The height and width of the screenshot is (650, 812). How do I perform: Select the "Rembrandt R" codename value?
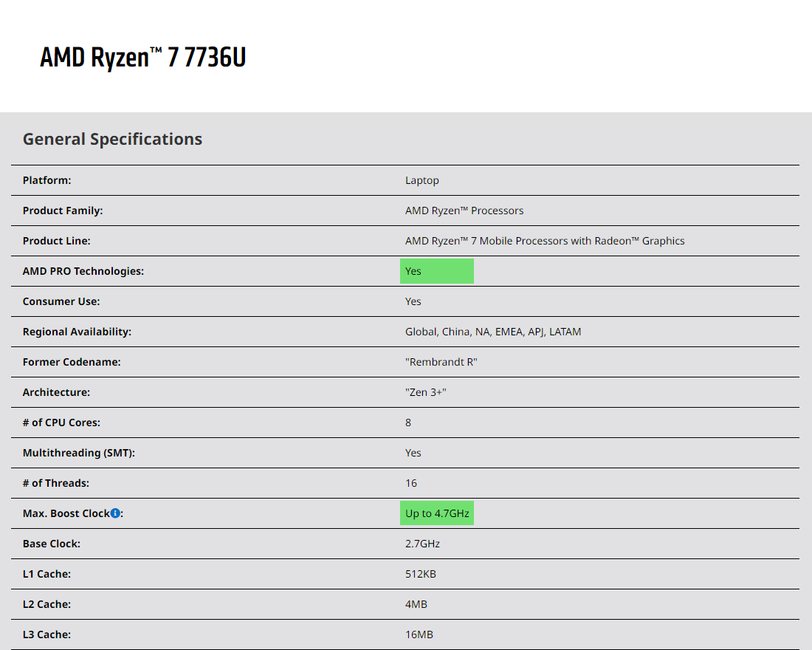[x=441, y=363]
